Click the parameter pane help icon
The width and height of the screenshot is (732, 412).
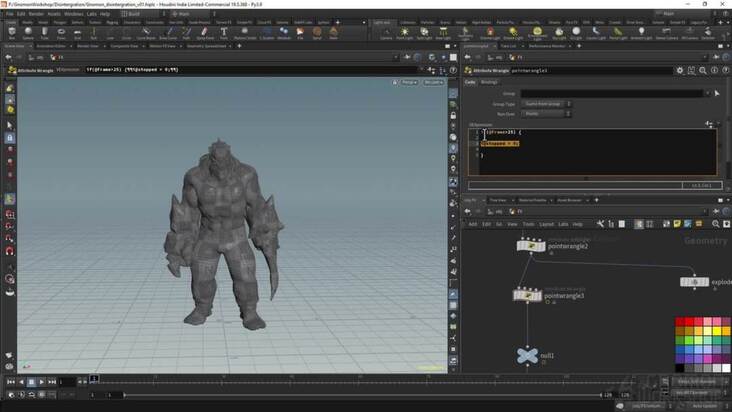725,70
